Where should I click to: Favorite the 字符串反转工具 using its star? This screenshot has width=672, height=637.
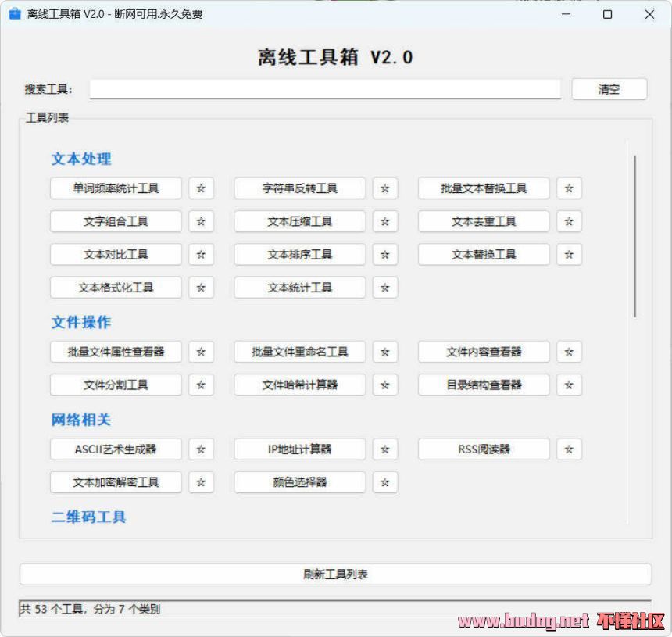384,188
